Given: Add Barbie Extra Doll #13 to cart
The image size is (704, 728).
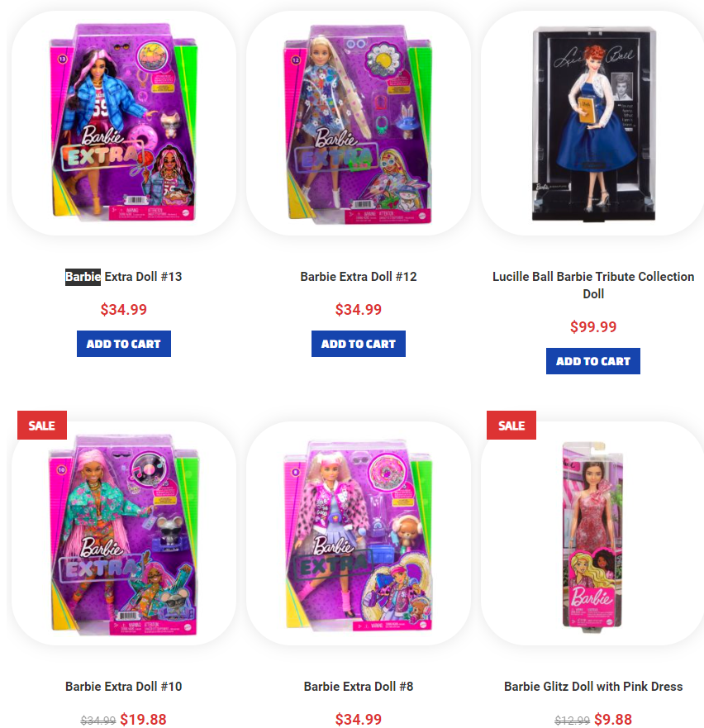Looking at the screenshot, I should [x=123, y=344].
